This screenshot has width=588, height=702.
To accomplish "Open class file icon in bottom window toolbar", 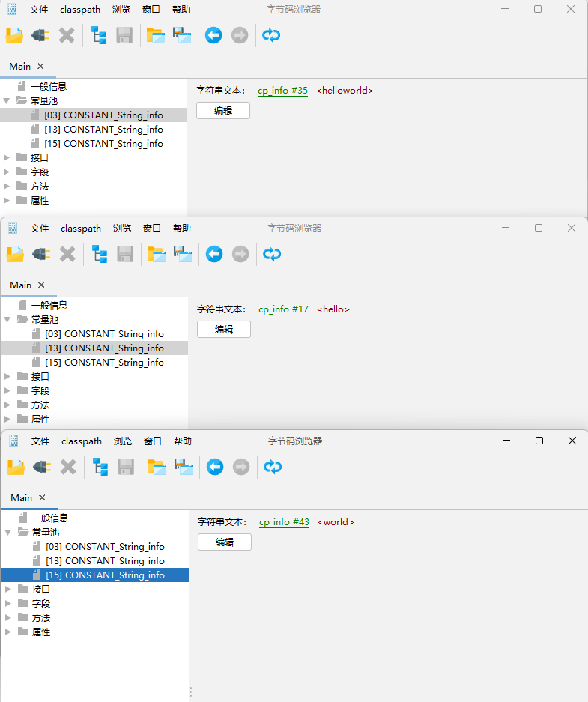I will click(x=16, y=467).
